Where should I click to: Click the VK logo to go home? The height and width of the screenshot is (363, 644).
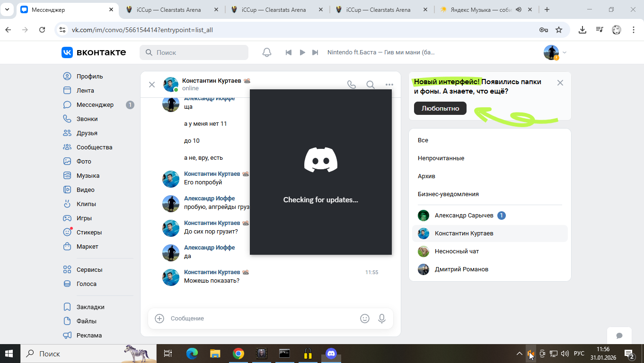coord(94,52)
